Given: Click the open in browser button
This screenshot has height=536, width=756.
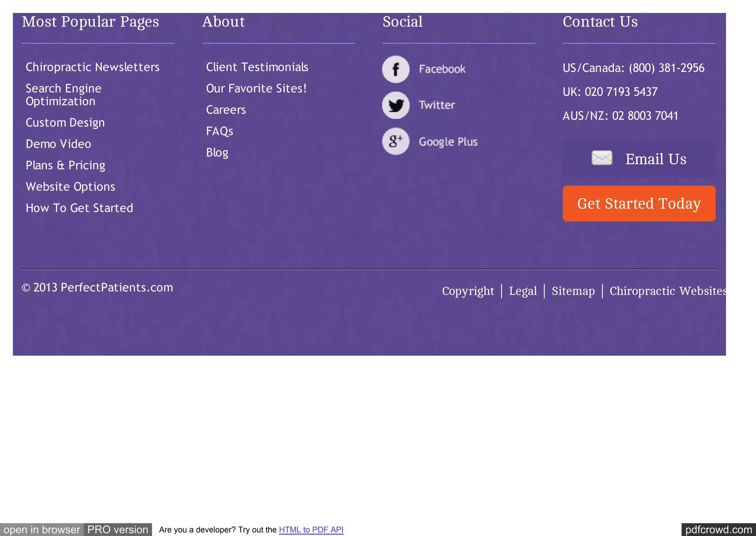Looking at the screenshot, I should coord(42,530).
